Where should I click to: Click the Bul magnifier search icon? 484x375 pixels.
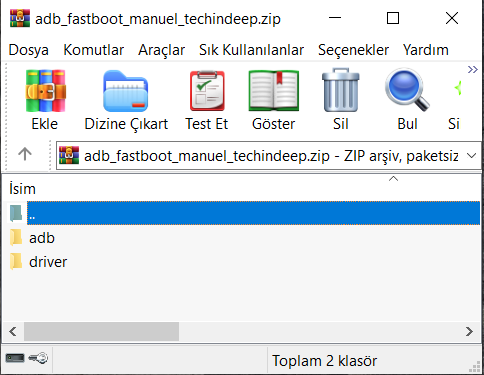[x=407, y=90]
